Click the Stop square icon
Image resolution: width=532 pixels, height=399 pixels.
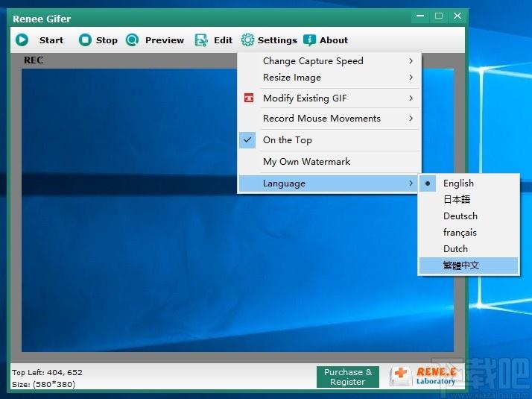click(85, 40)
